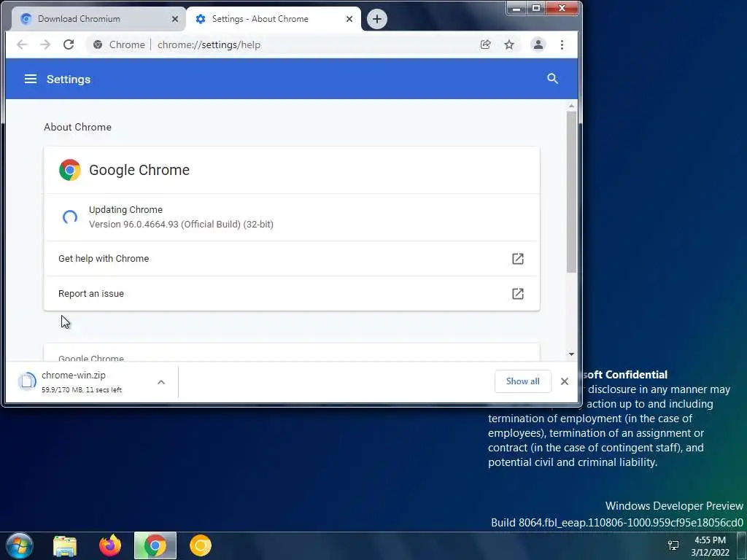Click the browser forward arrow
Screen dimensions: 747x560
pos(45,44)
